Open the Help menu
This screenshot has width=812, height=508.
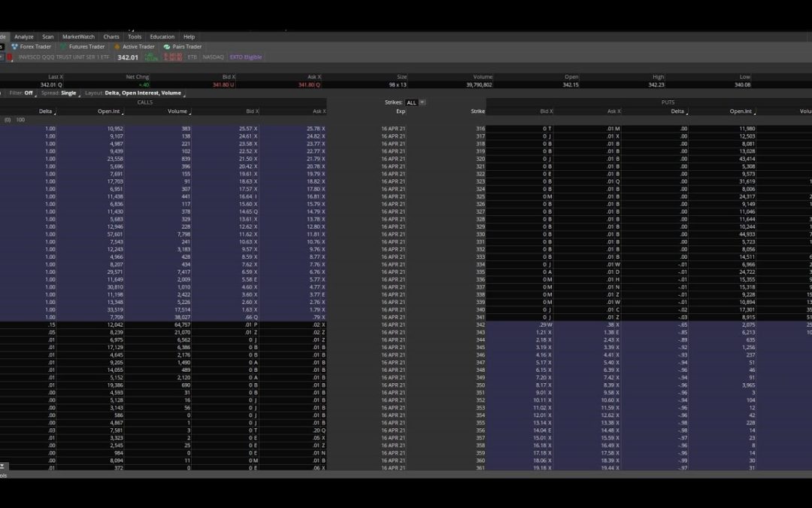[189, 36]
